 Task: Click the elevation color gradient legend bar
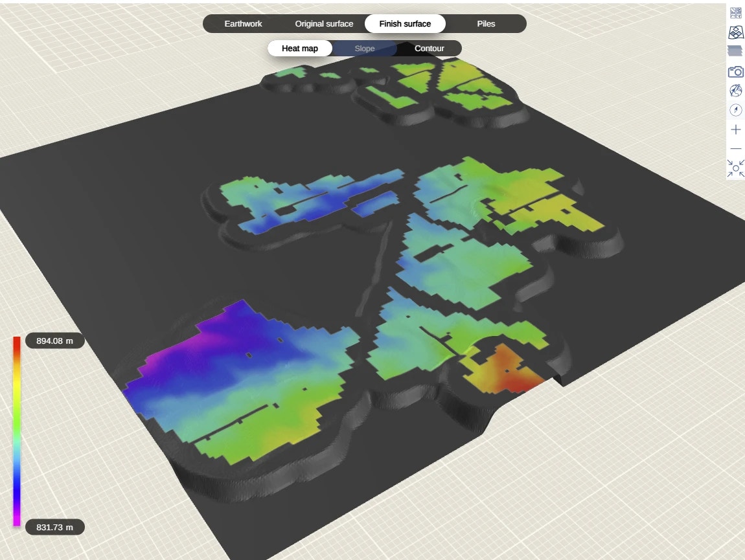17,431
